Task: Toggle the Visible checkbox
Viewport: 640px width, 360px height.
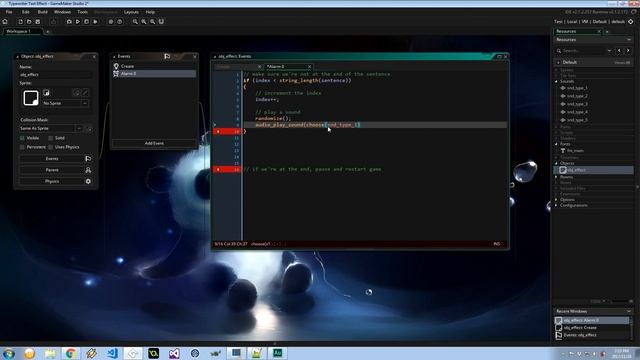Action: [22, 138]
